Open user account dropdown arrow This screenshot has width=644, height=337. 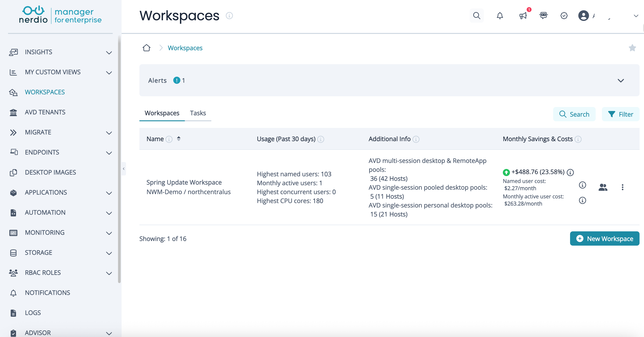636,16
